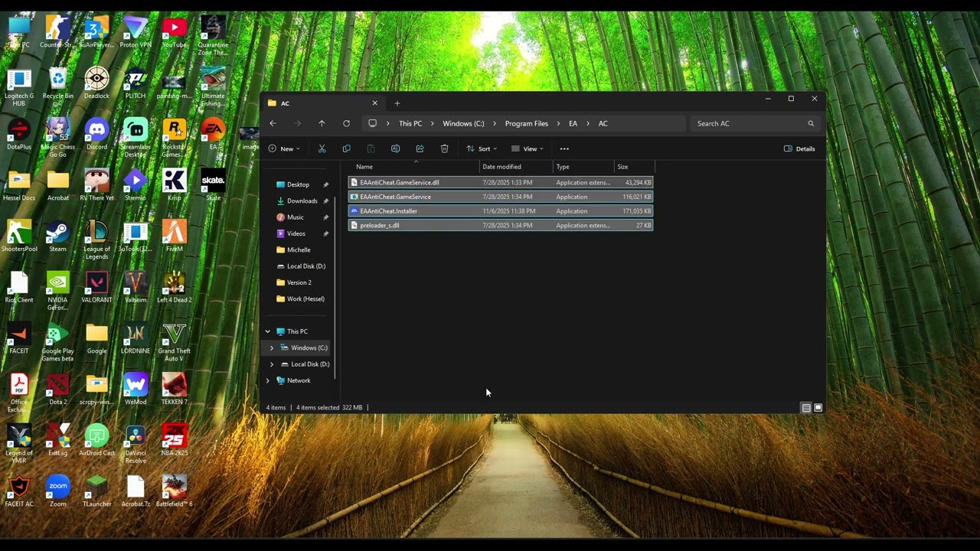Open the Dota 2 desktop shortcut
The image size is (980, 551).
pos(57,390)
